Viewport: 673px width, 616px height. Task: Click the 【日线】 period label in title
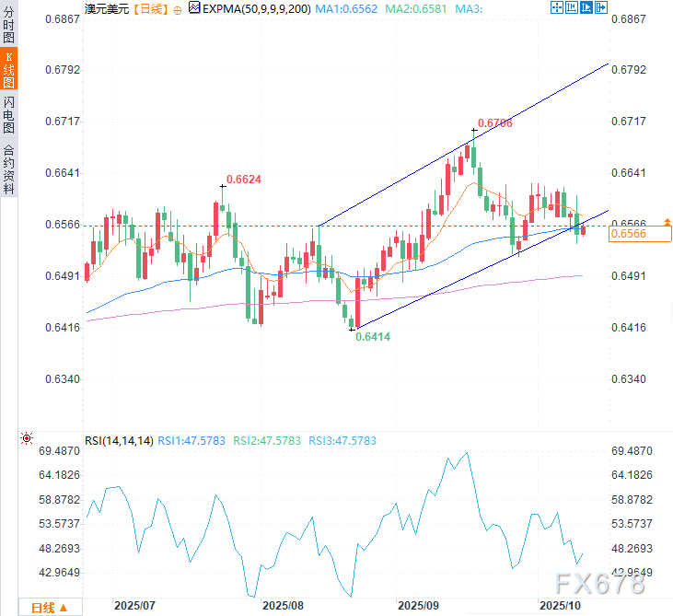pos(150,9)
